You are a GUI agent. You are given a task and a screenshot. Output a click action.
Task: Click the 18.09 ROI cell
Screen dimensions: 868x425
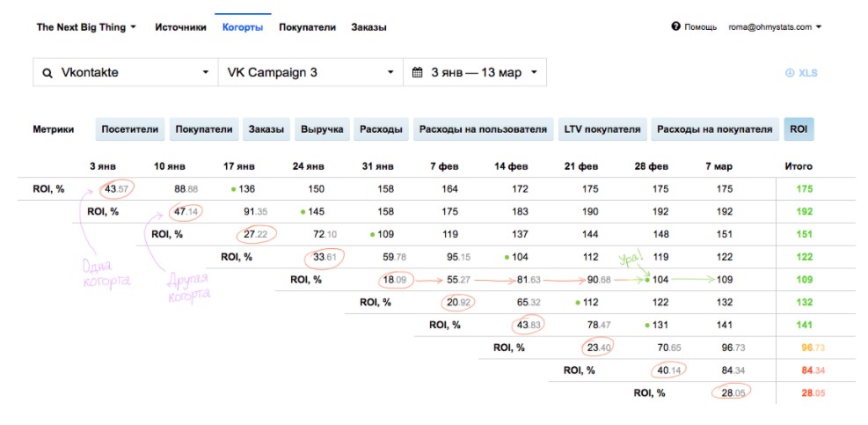coord(395,280)
